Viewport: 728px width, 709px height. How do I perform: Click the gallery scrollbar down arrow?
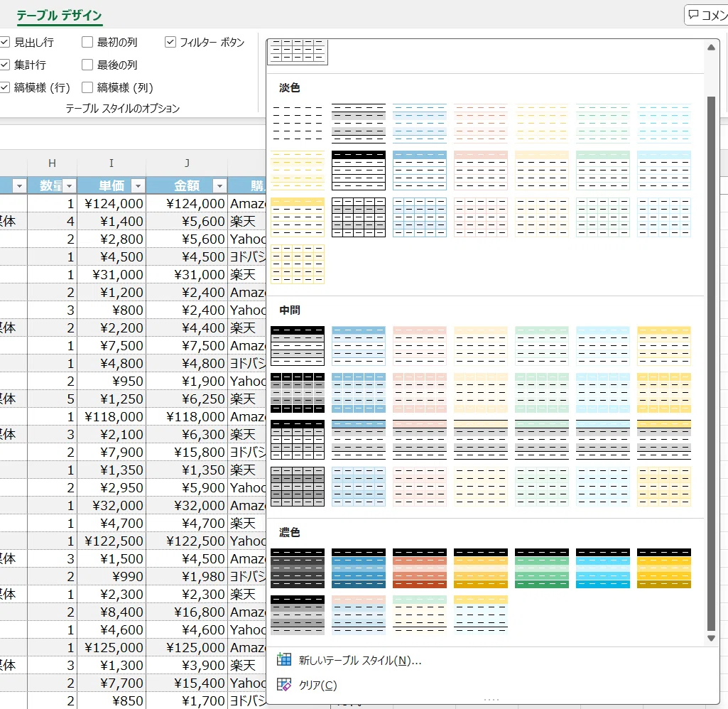coord(711,638)
